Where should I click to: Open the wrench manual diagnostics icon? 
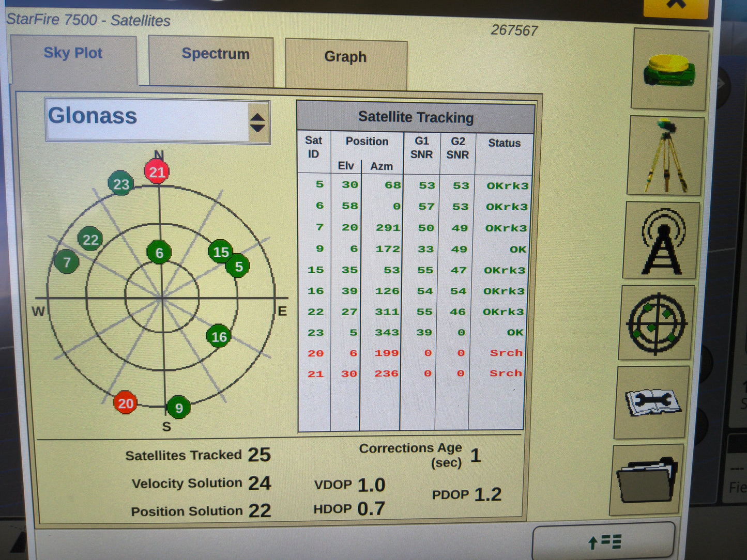point(652,402)
